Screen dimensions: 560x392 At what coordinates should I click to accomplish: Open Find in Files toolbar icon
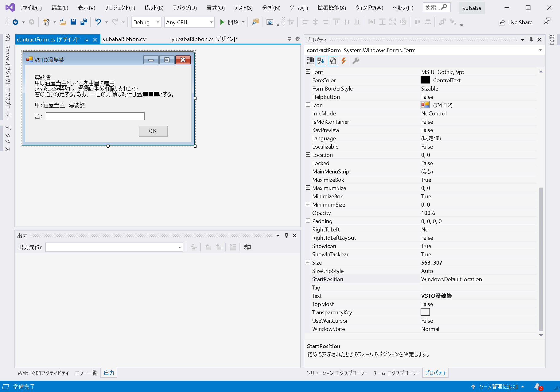pos(255,22)
